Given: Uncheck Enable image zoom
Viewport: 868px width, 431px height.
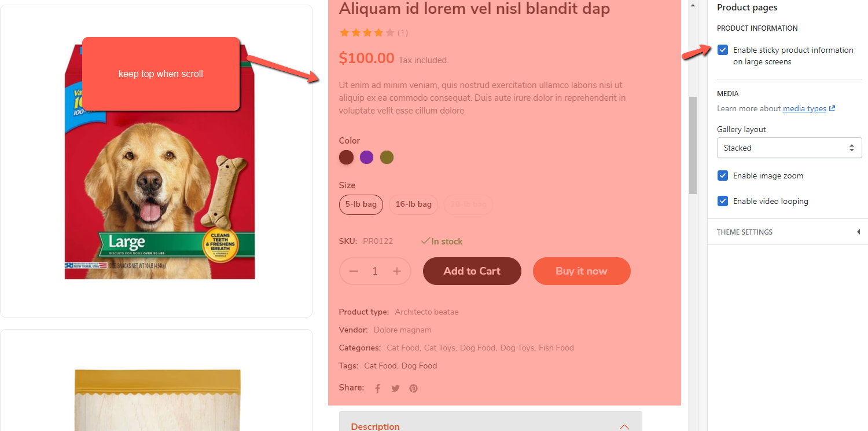Looking at the screenshot, I should [723, 176].
